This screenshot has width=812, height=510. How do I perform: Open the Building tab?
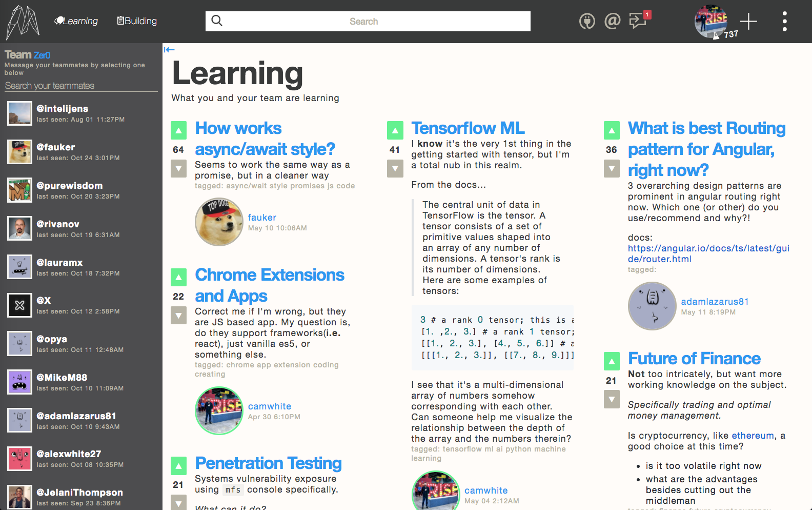click(x=137, y=21)
